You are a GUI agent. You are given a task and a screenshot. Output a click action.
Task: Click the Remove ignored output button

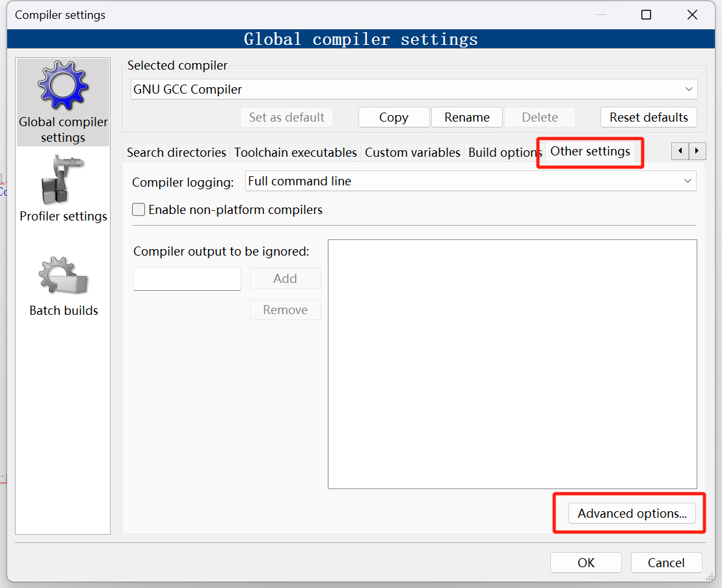[286, 310]
